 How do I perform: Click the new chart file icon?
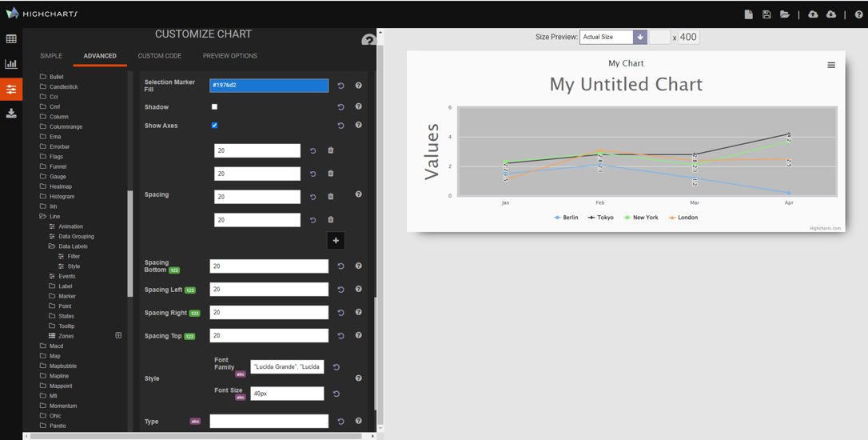(x=748, y=14)
